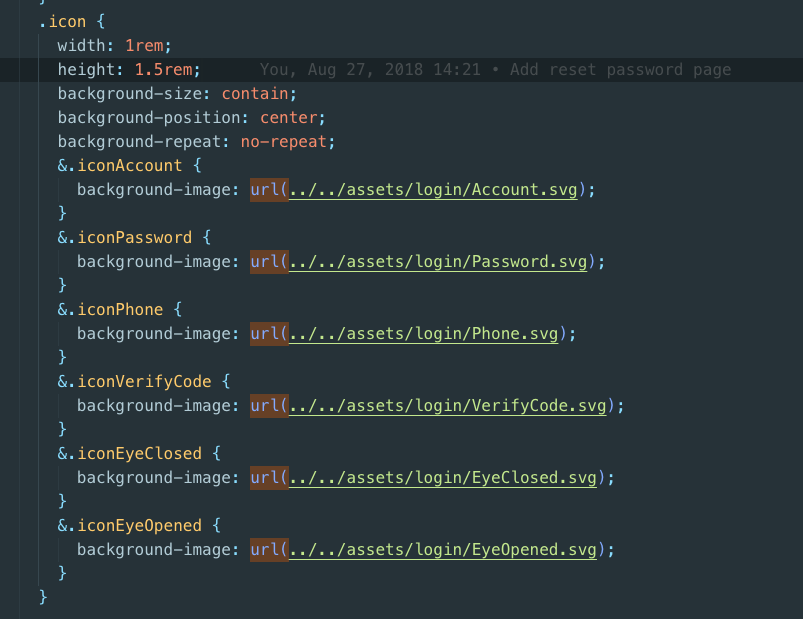Select the &.iconVerifyCode selector
This screenshot has width=803, height=619.
point(134,381)
